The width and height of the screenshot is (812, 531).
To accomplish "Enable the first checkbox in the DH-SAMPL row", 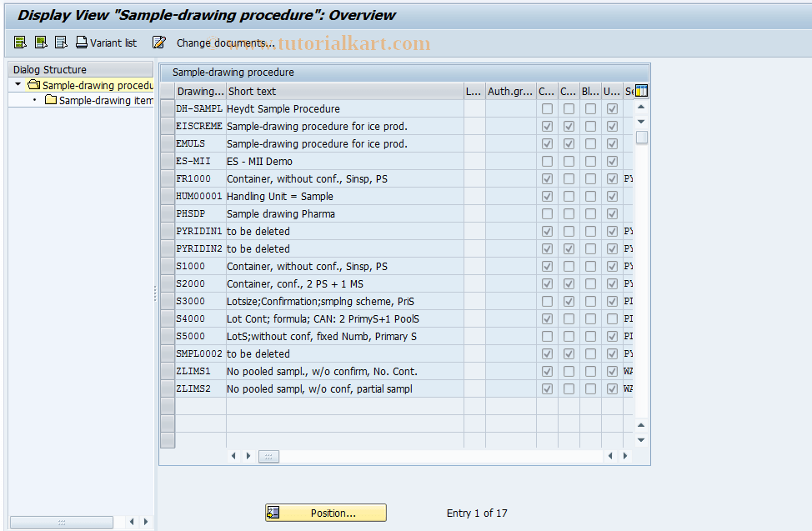I will coord(547,108).
